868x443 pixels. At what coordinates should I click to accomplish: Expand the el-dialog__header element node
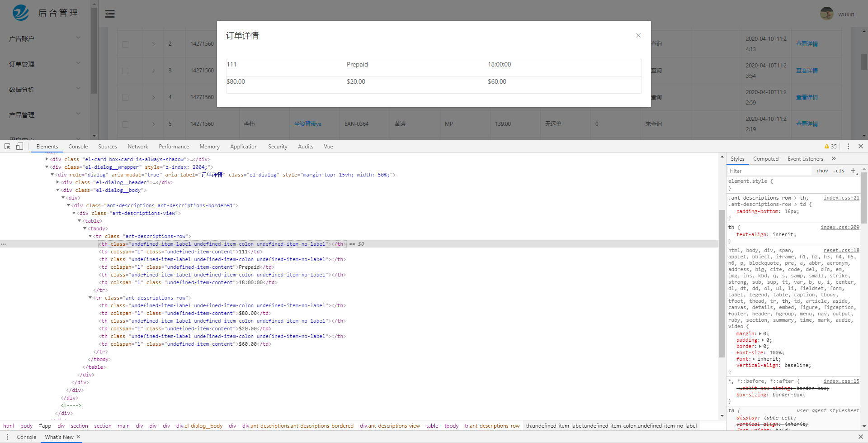(57, 182)
